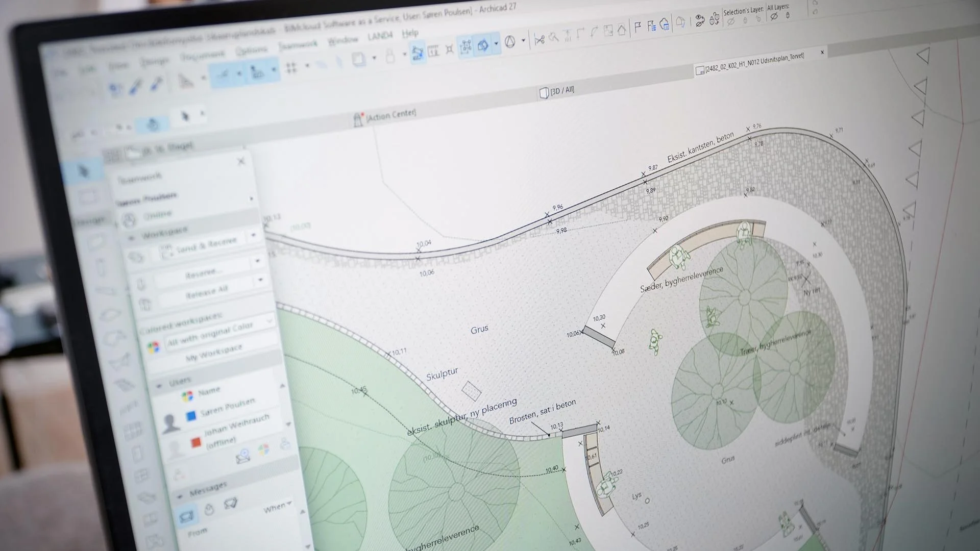Click the new message envelope icon

pos(242,457)
